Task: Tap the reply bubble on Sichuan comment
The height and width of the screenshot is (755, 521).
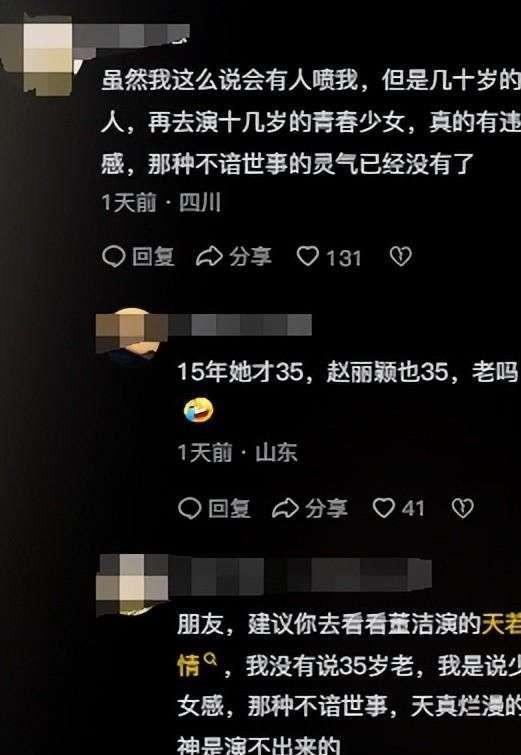Action: (114, 257)
